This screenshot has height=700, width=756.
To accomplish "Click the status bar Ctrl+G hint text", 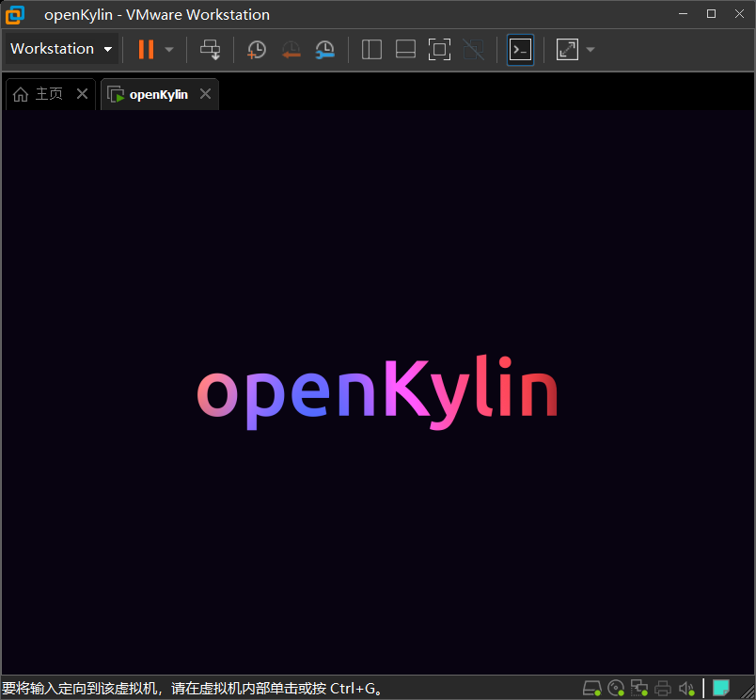I will coord(193,689).
